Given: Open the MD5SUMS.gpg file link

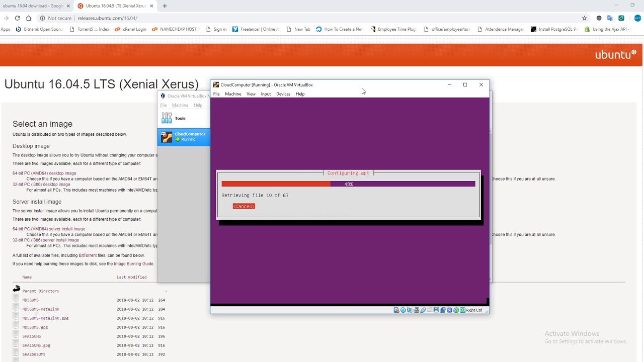Looking at the screenshot, I should [x=35, y=327].
